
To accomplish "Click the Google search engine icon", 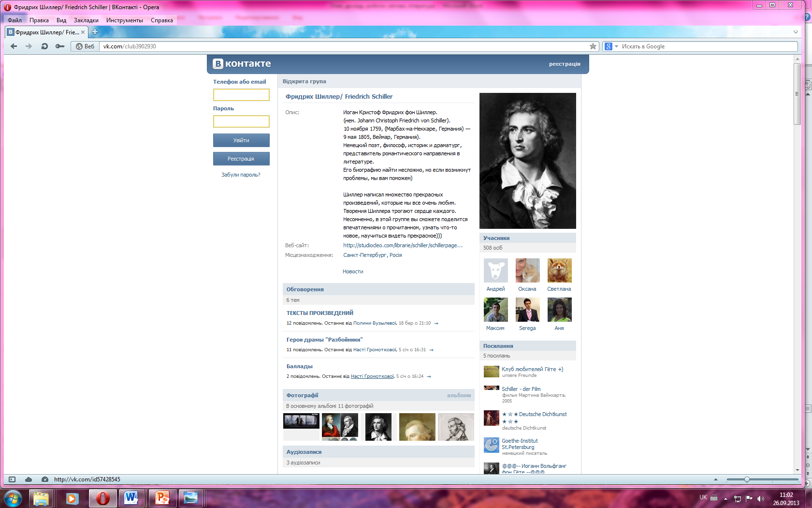I will pos(609,46).
